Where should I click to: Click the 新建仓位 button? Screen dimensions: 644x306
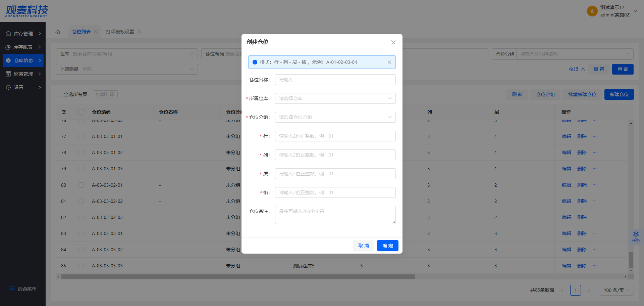point(619,94)
